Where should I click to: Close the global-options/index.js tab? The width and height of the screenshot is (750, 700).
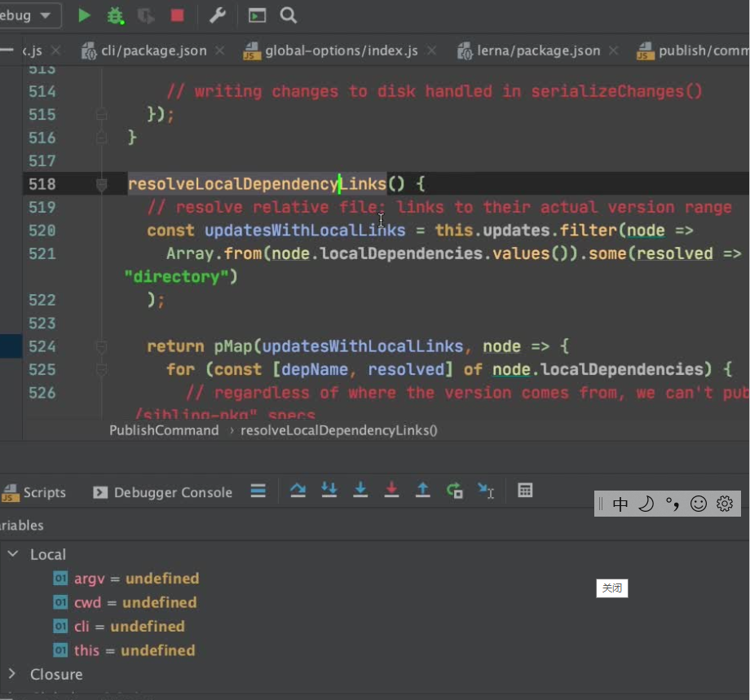(x=431, y=51)
